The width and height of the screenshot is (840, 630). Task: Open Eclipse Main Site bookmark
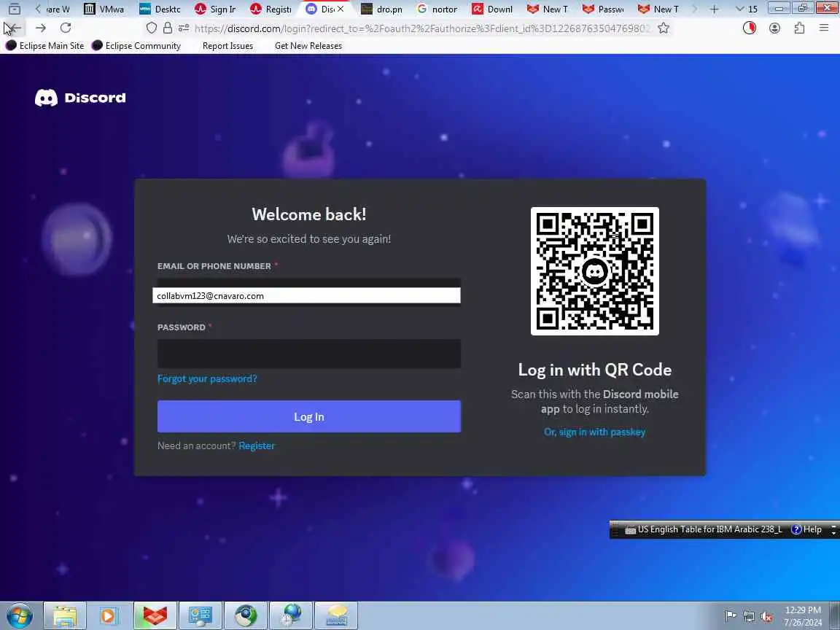point(45,45)
